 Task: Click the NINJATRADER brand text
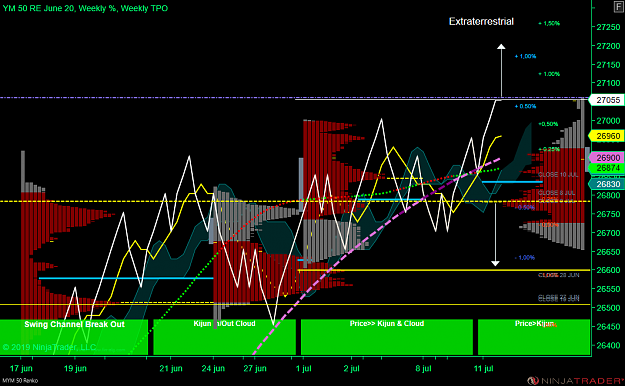(x=582, y=380)
